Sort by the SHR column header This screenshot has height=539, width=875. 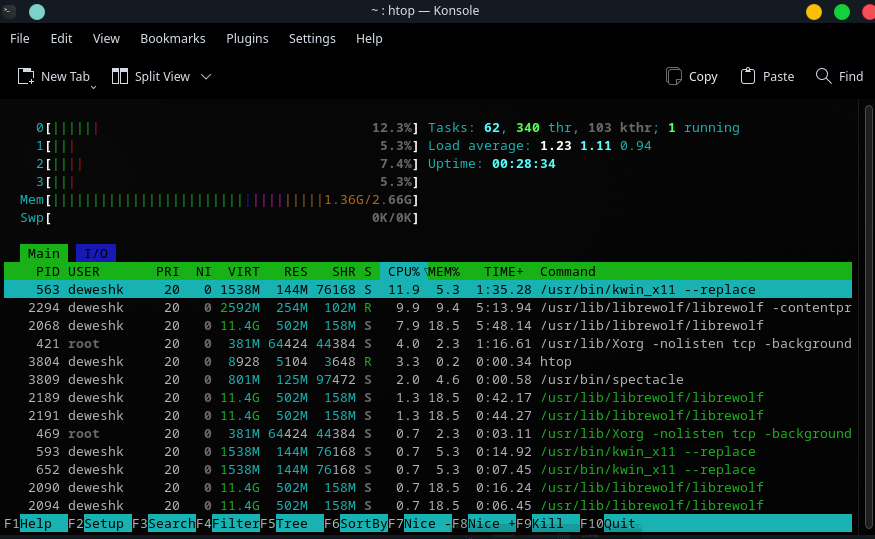[x=344, y=272]
